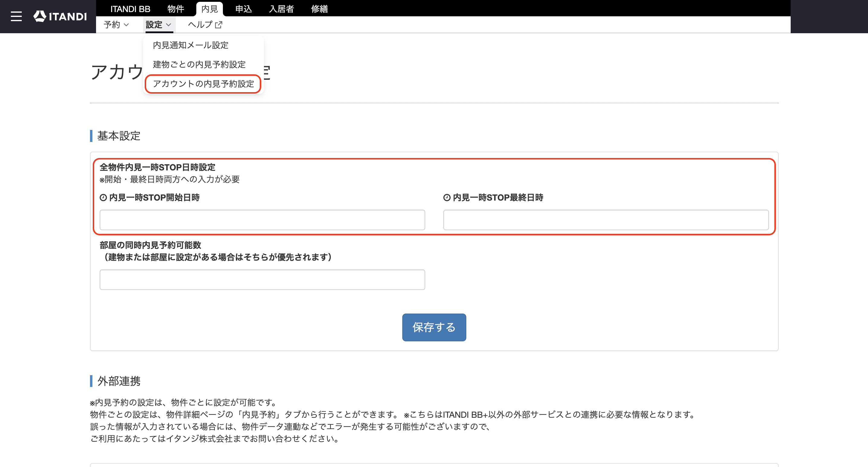Expand the 予約 dropdown
Screen dimensions: 868x467
(116, 24)
